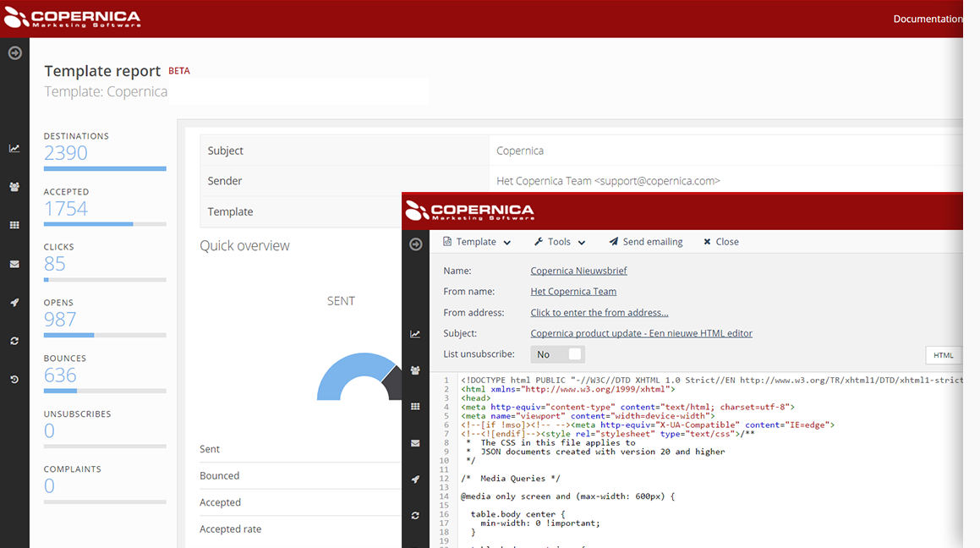
Task: Click the Accepted row in Quick overview list
Action: coord(301,502)
